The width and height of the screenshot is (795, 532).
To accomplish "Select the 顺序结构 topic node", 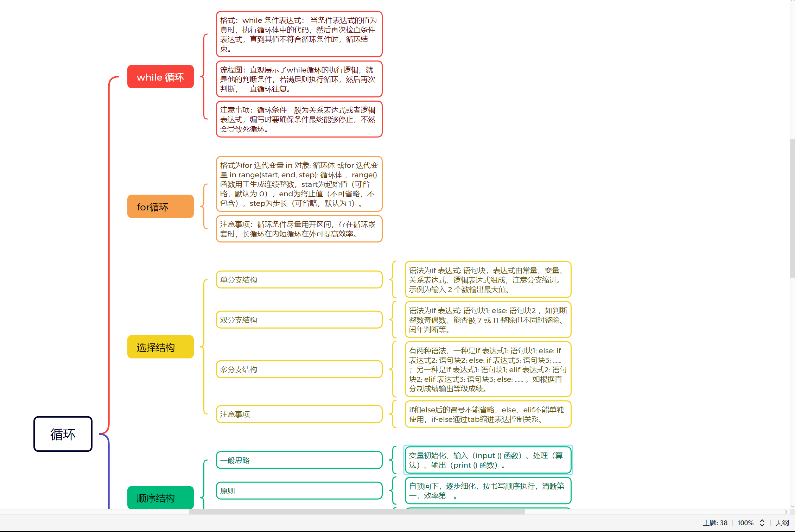I will [x=160, y=498].
